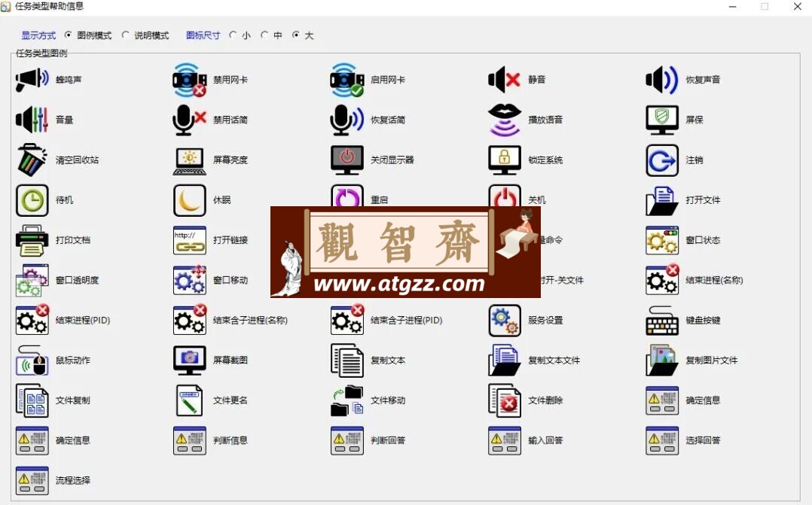The height and width of the screenshot is (505, 812).
Task: Click the 图标尺寸 label
Action: tap(203, 35)
